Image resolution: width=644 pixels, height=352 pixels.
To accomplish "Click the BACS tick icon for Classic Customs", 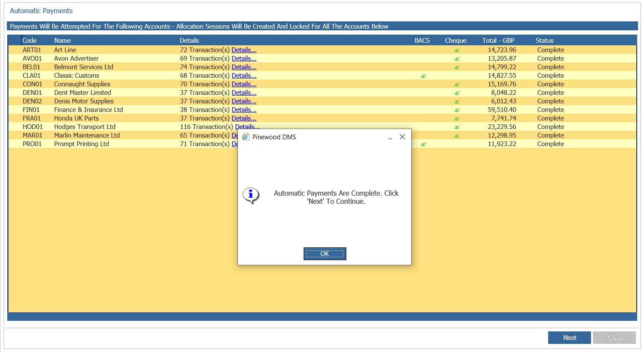I will [423, 76].
